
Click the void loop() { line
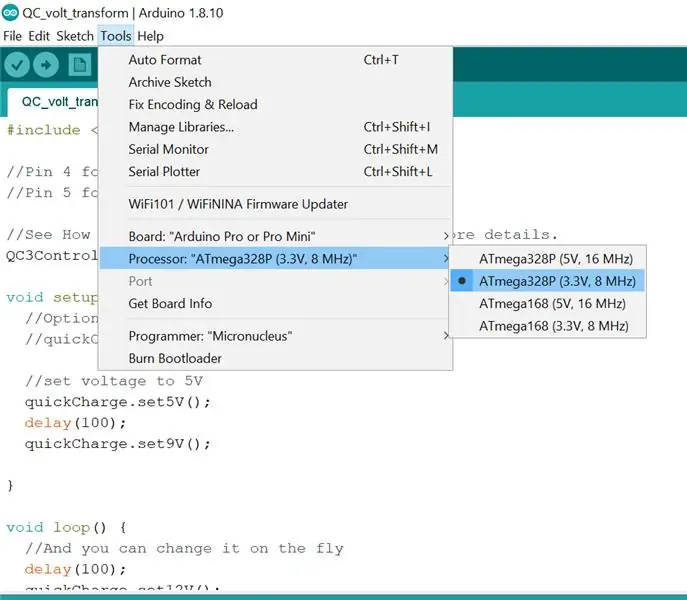point(66,527)
